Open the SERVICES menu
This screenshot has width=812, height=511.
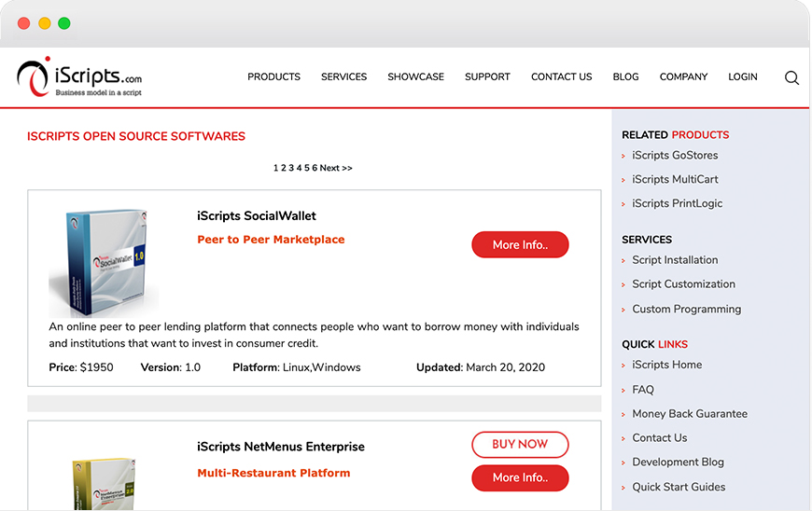click(x=343, y=77)
